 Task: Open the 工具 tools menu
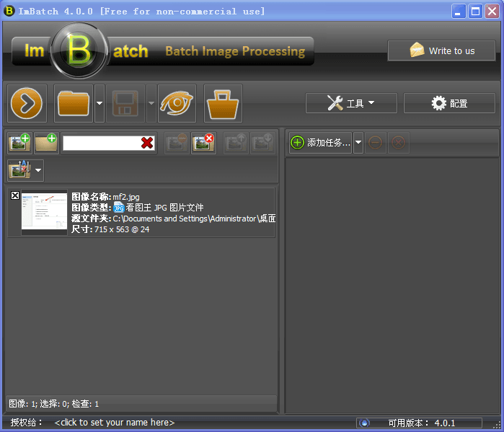click(x=351, y=103)
